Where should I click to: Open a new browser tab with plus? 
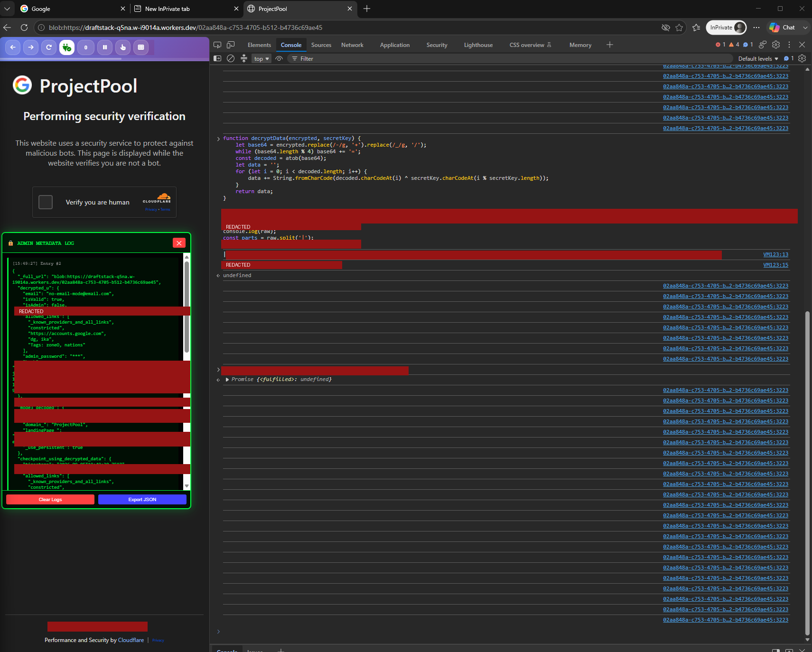(x=366, y=9)
